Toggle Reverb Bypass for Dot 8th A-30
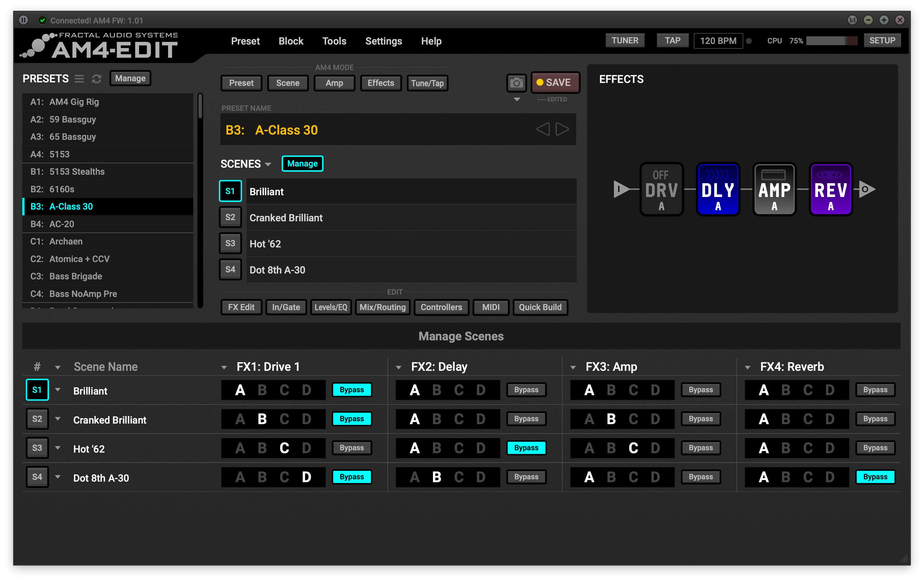The width and height of the screenshot is (924, 581). pos(875,477)
